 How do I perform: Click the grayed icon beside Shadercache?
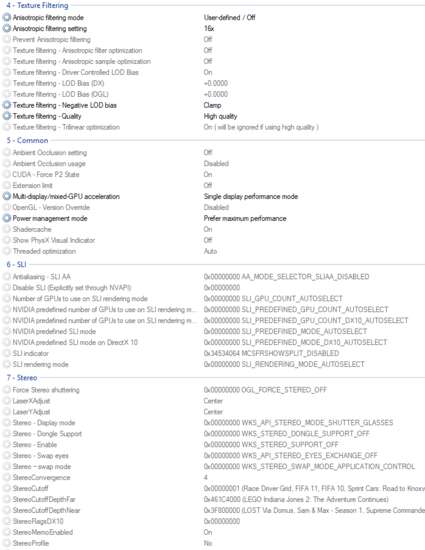[7, 229]
